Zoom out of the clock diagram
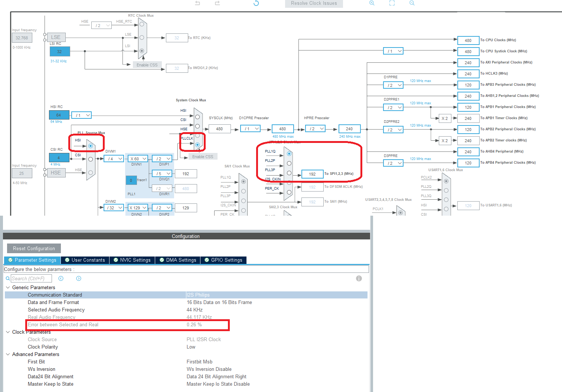This screenshot has width=562, height=392. [x=412, y=3]
